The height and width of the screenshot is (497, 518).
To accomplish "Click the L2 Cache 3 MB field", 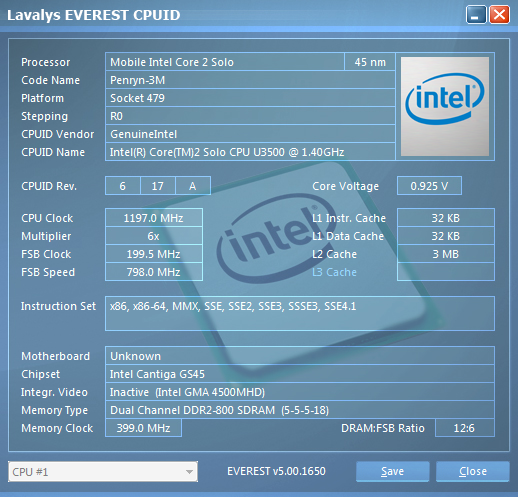I will point(446,254).
